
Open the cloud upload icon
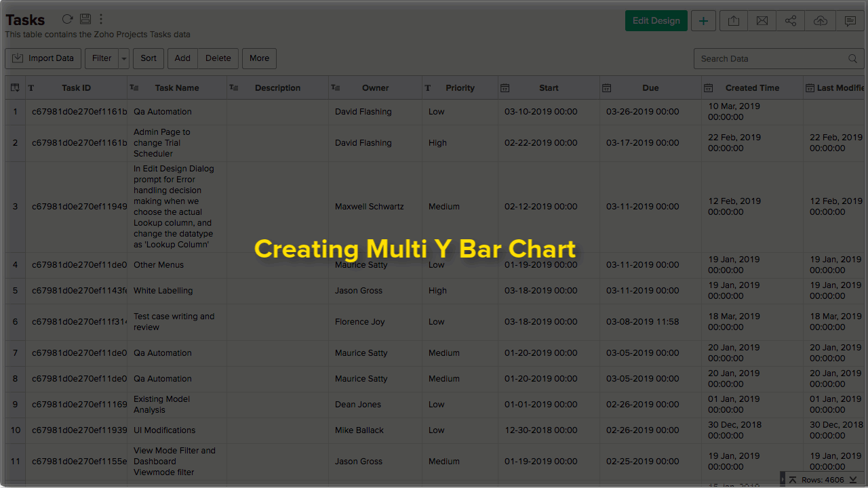[820, 20]
